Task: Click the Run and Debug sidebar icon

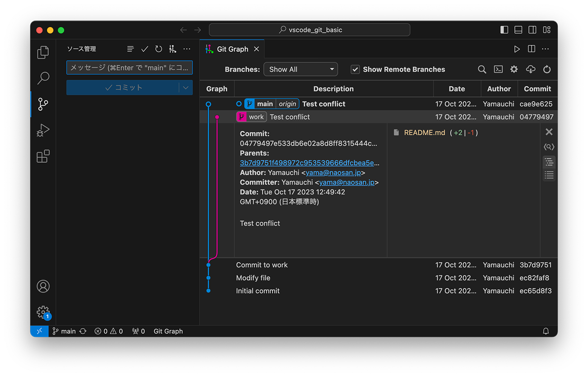Action: [43, 130]
